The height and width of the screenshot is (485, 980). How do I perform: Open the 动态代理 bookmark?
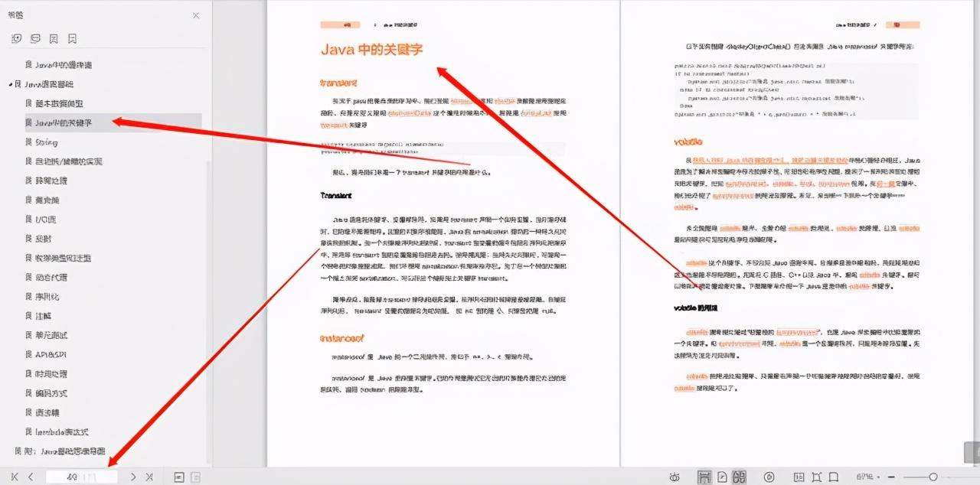tap(51, 277)
